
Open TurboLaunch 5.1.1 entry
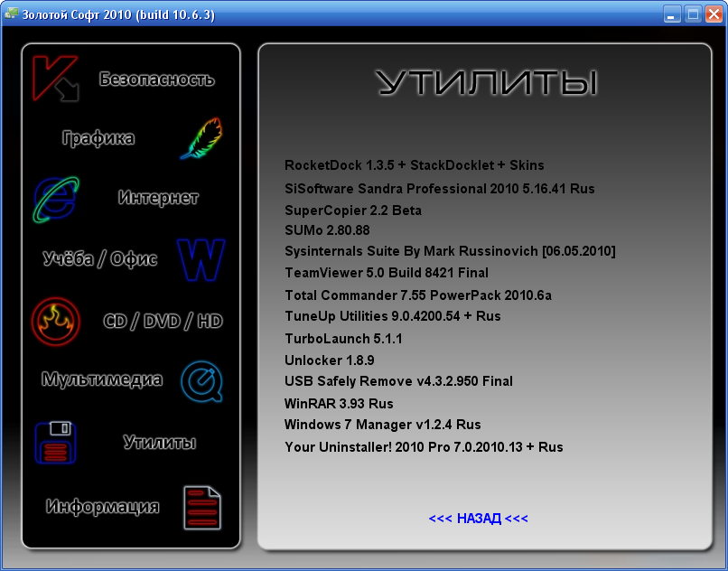point(343,339)
